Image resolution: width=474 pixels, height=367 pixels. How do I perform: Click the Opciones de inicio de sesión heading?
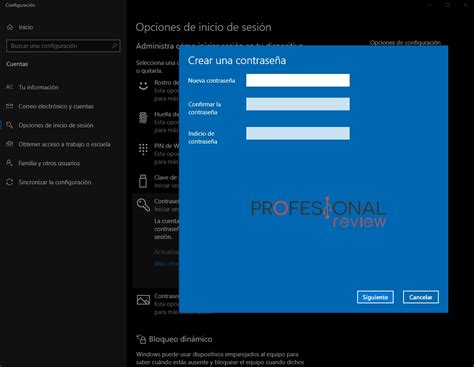203,27
